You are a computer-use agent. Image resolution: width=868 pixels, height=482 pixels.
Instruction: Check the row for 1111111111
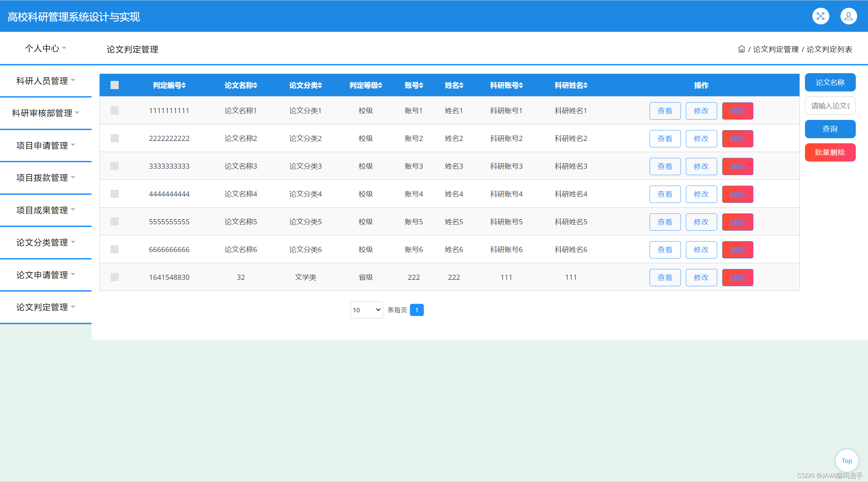point(115,111)
